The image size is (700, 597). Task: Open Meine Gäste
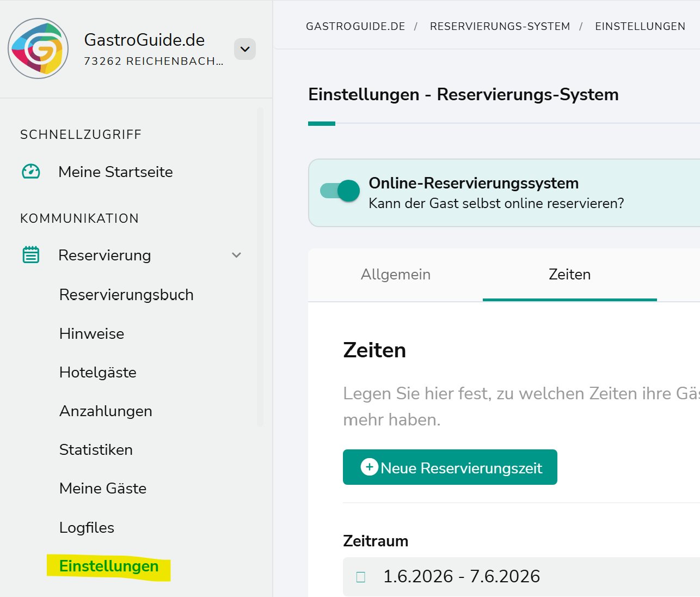click(103, 488)
